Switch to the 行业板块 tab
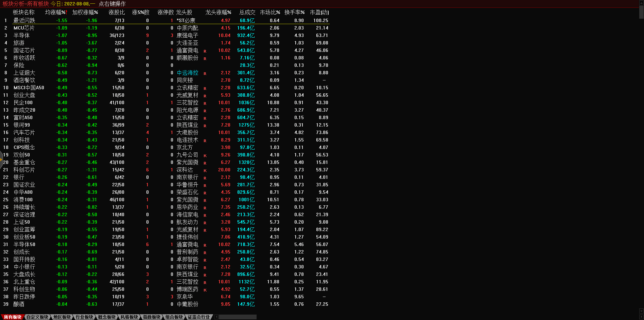Image resolution: width=644 pixels, height=320 pixels. tap(84, 317)
